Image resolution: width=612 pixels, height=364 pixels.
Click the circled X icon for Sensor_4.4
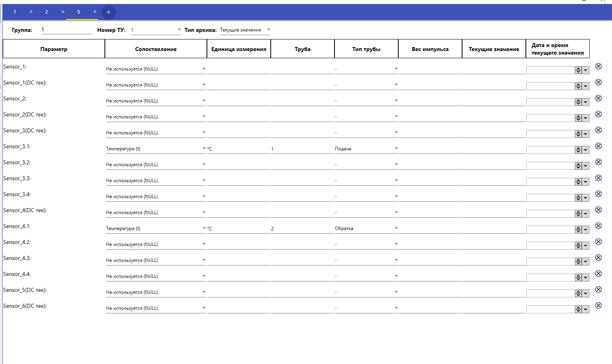[598, 273]
